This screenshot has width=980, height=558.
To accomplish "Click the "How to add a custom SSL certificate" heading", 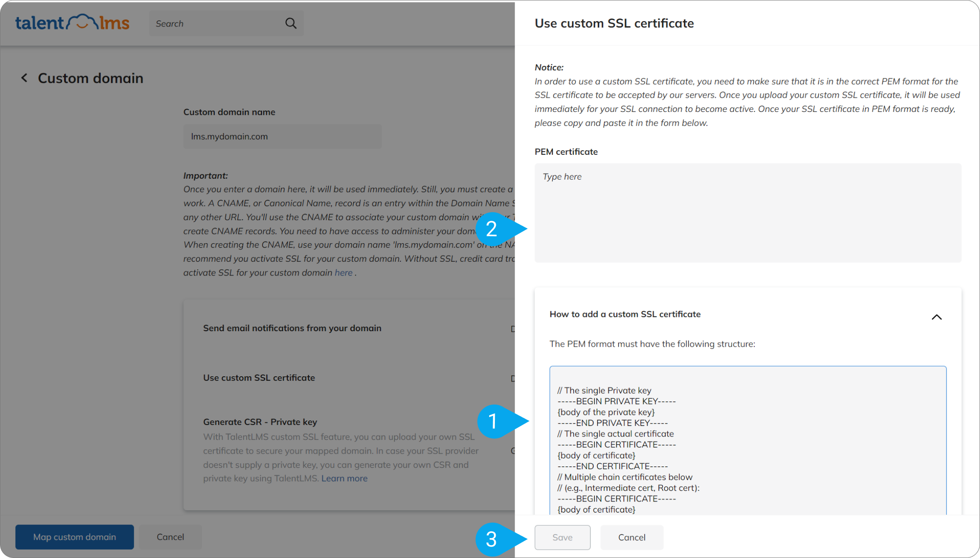I will [625, 314].
